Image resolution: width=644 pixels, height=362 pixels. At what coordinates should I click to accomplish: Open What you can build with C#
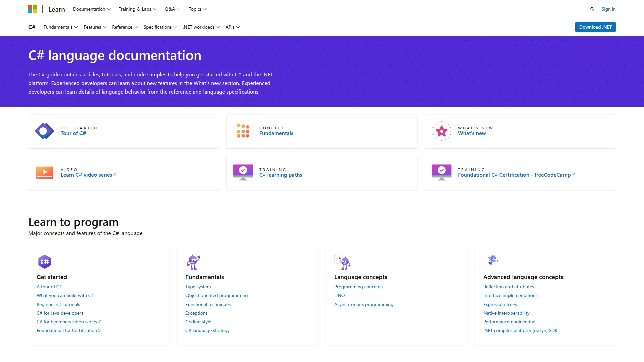pyautogui.click(x=65, y=295)
